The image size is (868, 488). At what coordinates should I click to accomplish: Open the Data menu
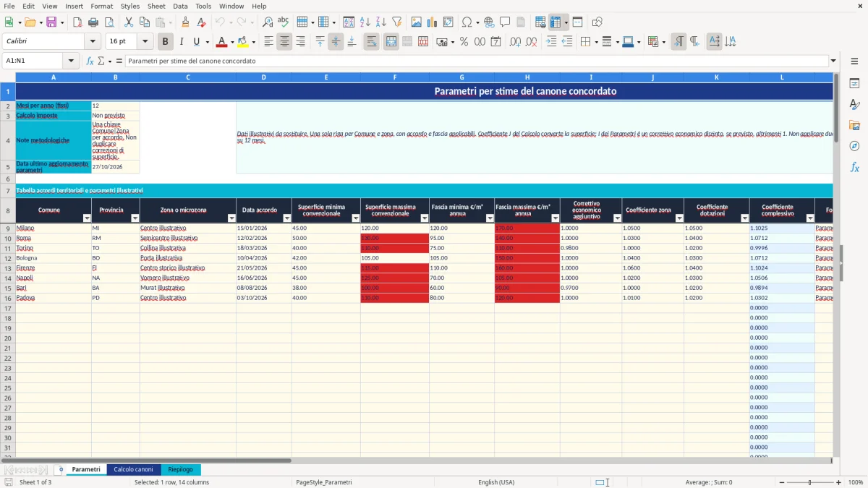[180, 6]
